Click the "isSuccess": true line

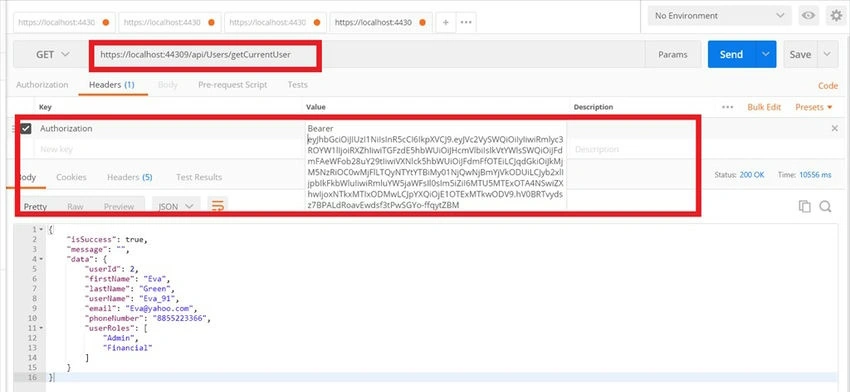point(107,240)
